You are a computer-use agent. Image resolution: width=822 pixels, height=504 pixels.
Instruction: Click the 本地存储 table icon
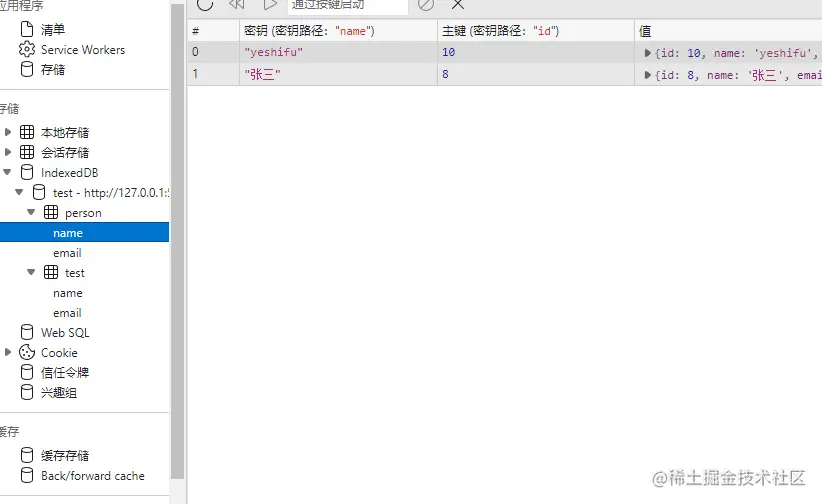pyautogui.click(x=27, y=132)
